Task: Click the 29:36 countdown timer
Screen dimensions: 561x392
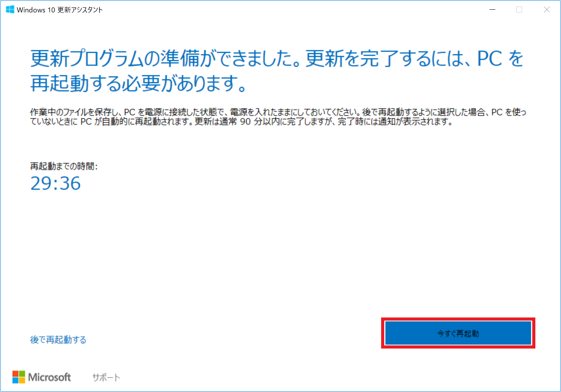Action: click(56, 184)
